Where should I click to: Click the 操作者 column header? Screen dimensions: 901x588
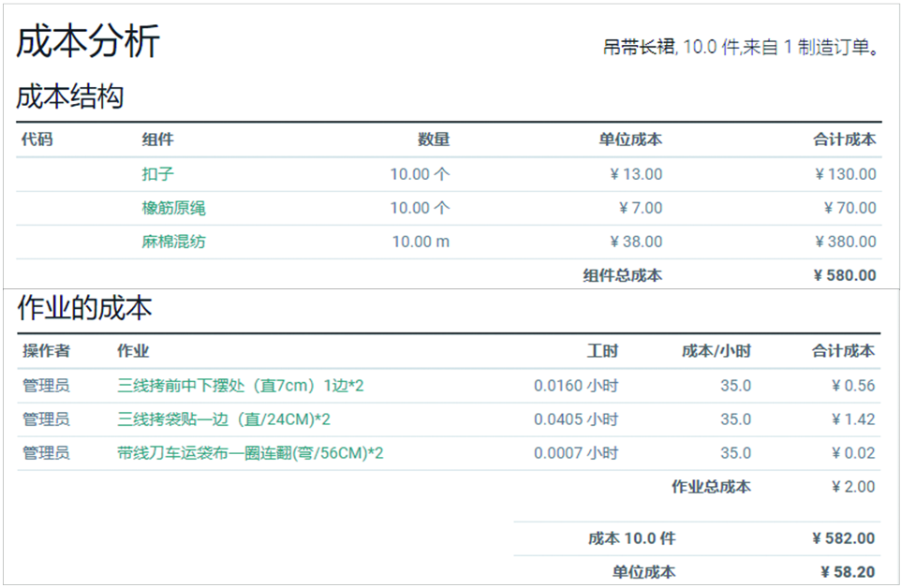pyautogui.click(x=46, y=351)
